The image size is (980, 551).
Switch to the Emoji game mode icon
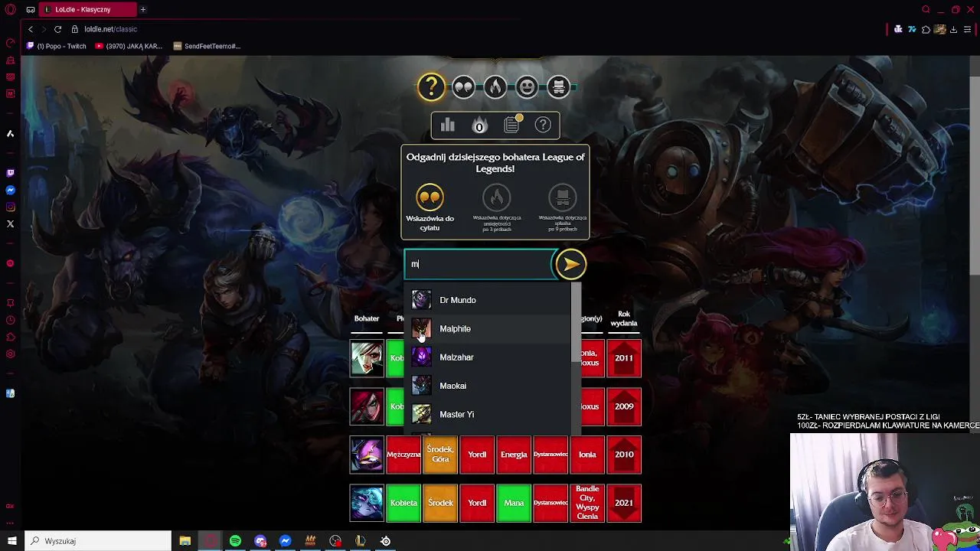tap(527, 87)
